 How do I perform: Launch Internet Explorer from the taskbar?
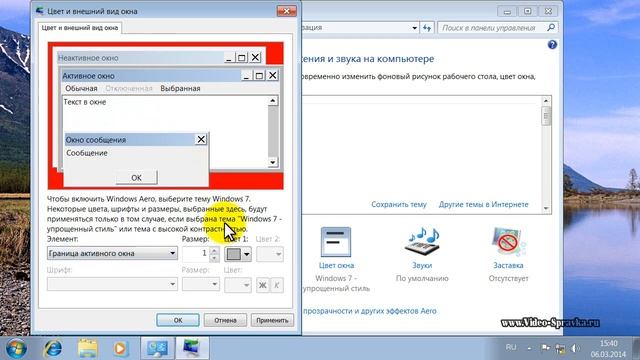[53, 348]
